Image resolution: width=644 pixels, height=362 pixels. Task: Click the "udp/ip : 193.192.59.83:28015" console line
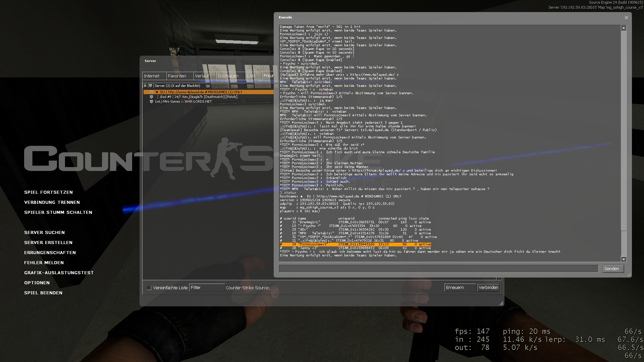click(337, 204)
